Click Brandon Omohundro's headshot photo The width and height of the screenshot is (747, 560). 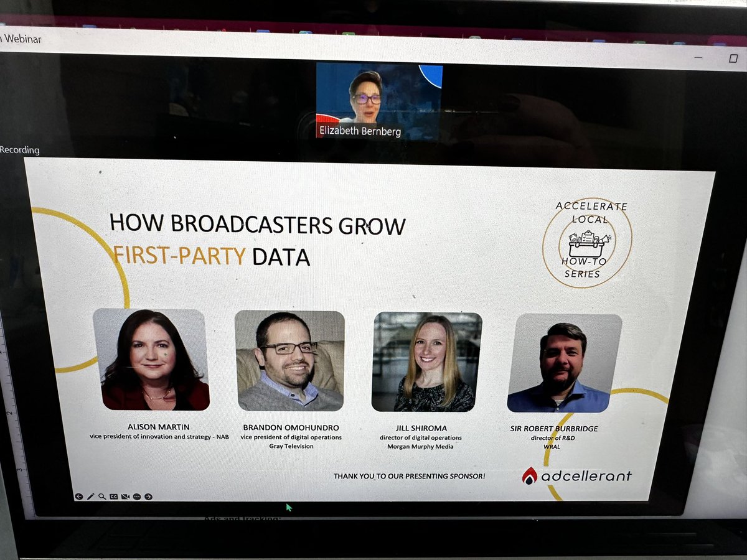289,361
